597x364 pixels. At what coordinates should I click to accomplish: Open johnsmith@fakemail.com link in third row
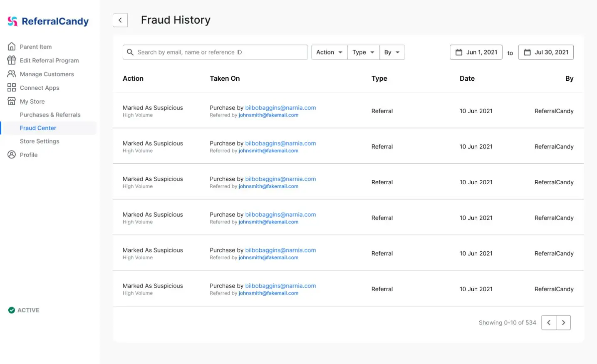(x=268, y=186)
